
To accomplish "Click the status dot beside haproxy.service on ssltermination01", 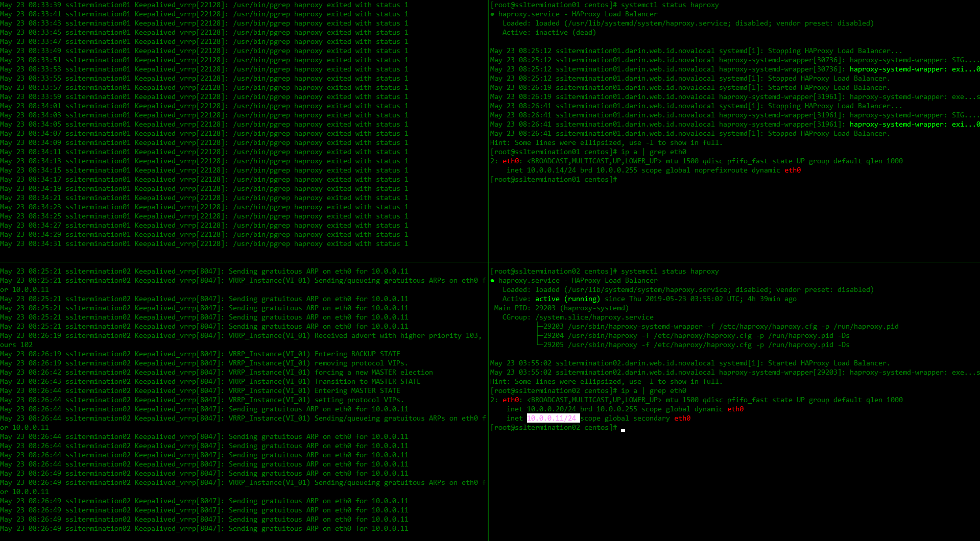I will [492, 14].
